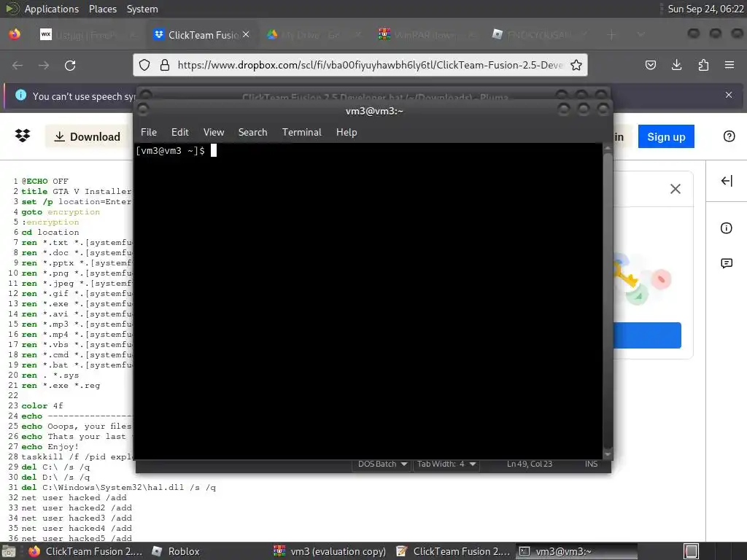Open the Firefox View icon left of the tabs
747x560 pixels.
coord(15,35)
